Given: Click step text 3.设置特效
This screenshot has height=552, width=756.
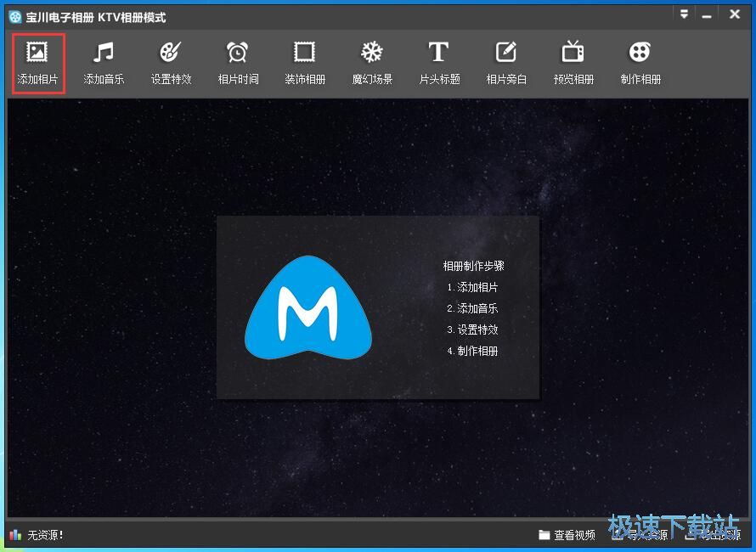Looking at the screenshot, I should [472, 330].
